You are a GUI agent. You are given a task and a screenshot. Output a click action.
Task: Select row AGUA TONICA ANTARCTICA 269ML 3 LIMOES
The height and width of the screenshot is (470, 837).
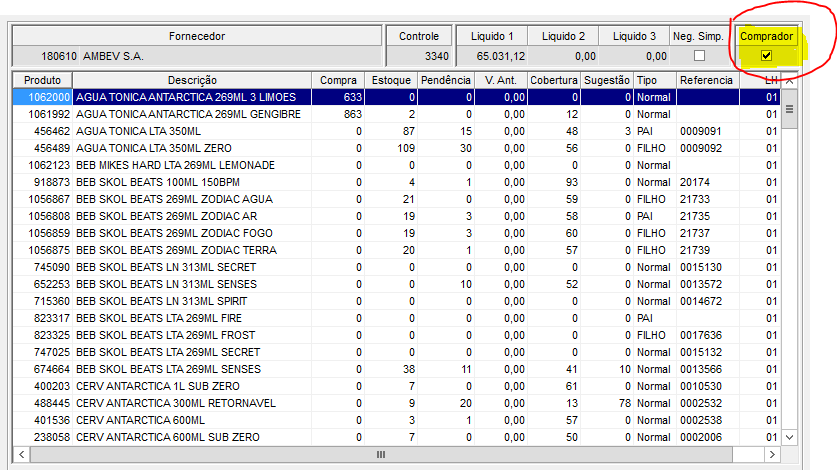tap(397, 97)
